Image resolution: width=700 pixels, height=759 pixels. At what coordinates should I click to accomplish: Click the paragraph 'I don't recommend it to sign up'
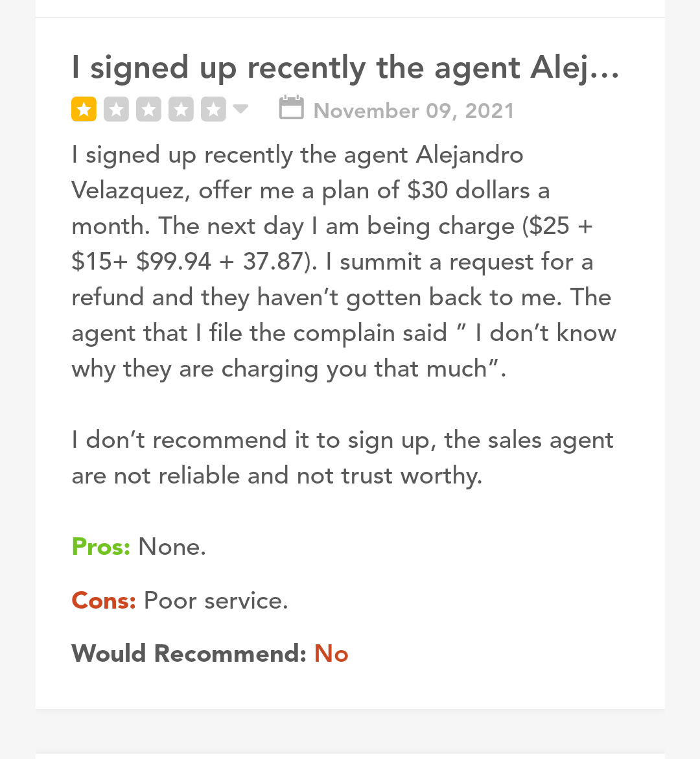343,458
